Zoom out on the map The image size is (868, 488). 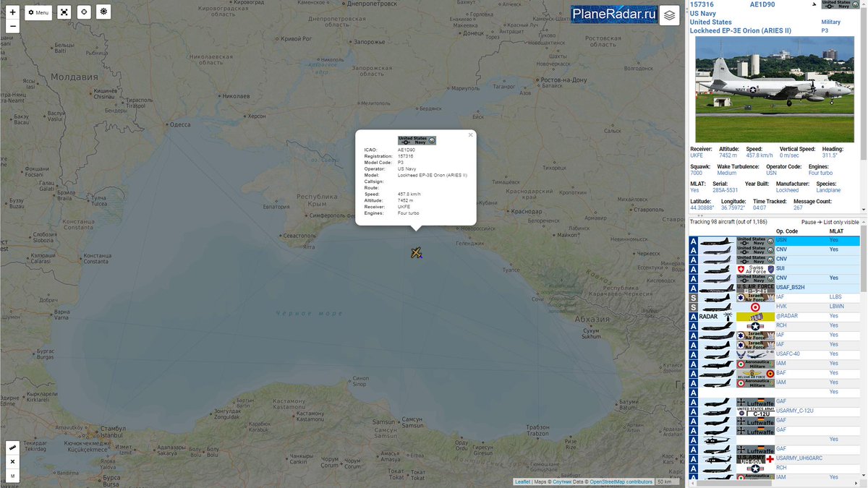[12, 26]
